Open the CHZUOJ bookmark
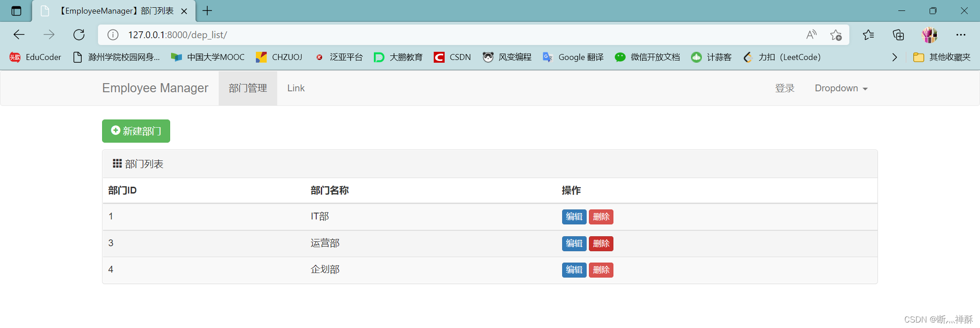Screen dimensions: 980x328 279,57
